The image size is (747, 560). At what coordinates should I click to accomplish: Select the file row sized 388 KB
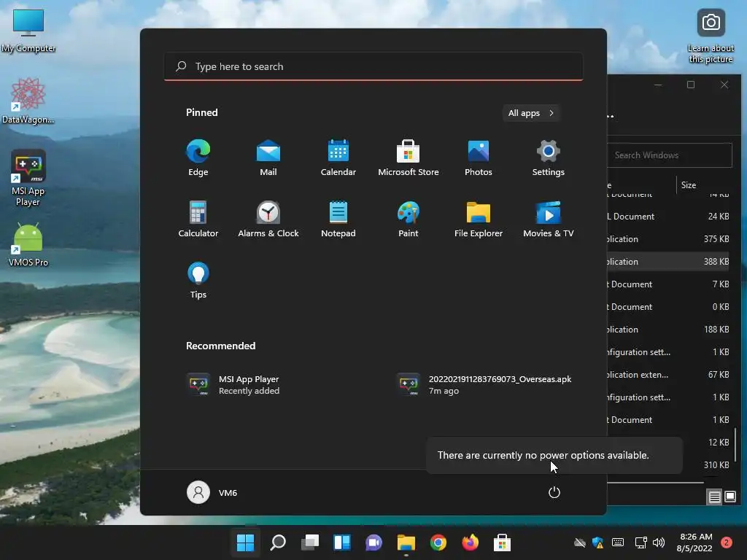(x=668, y=262)
